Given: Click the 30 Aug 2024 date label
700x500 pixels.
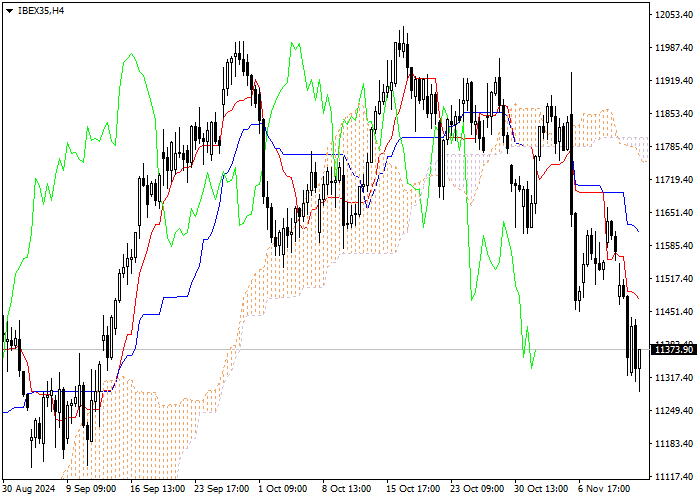Looking at the screenshot, I should pos(29,489).
